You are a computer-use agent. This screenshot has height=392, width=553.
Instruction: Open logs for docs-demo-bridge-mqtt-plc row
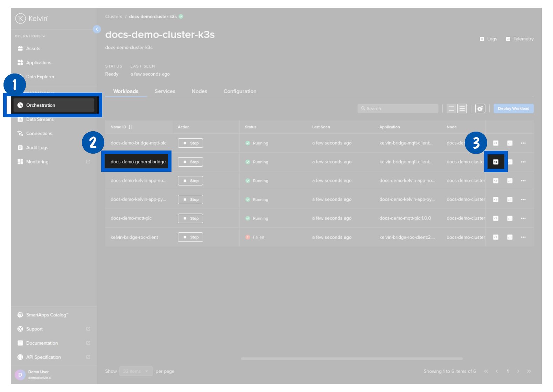pyautogui.click(x=496, y=143)
